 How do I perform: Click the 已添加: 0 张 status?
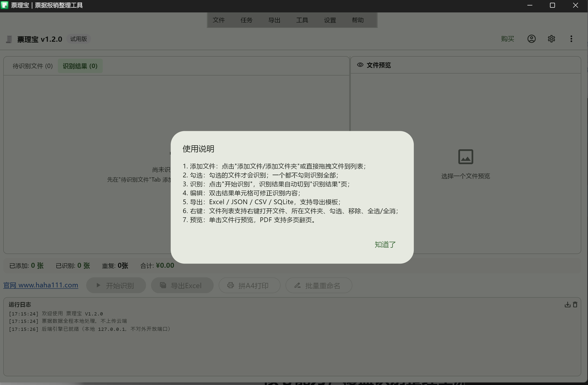26,265
